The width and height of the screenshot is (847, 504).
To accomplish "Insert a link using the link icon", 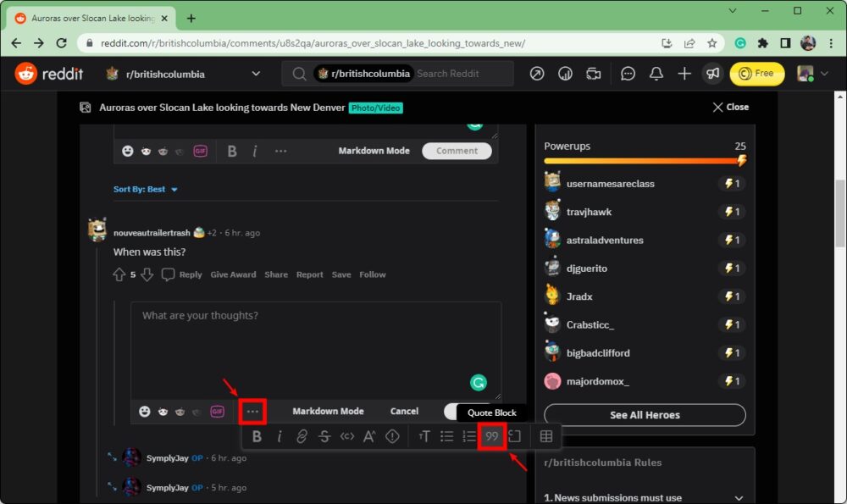I will click(302, 436).
